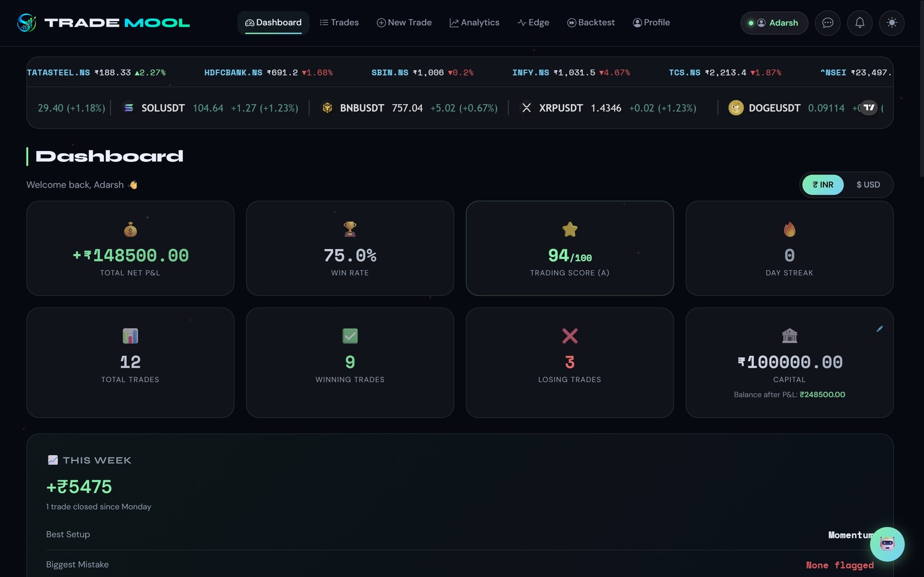This screenshot has width=924, height=577.
Task: Click the Best Setup Momentum value
Action: (x=851, y=535)
